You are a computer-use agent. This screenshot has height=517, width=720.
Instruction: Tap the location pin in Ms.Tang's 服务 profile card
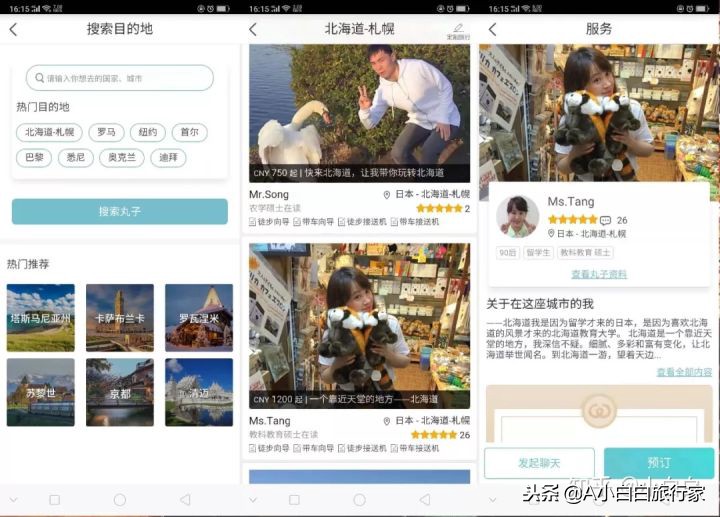[x=551, y=233]
